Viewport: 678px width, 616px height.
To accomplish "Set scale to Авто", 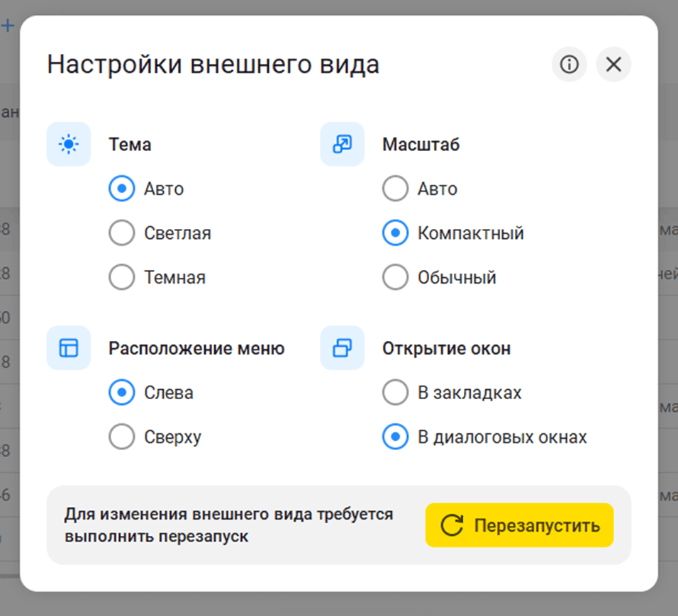I will point(396,189).
